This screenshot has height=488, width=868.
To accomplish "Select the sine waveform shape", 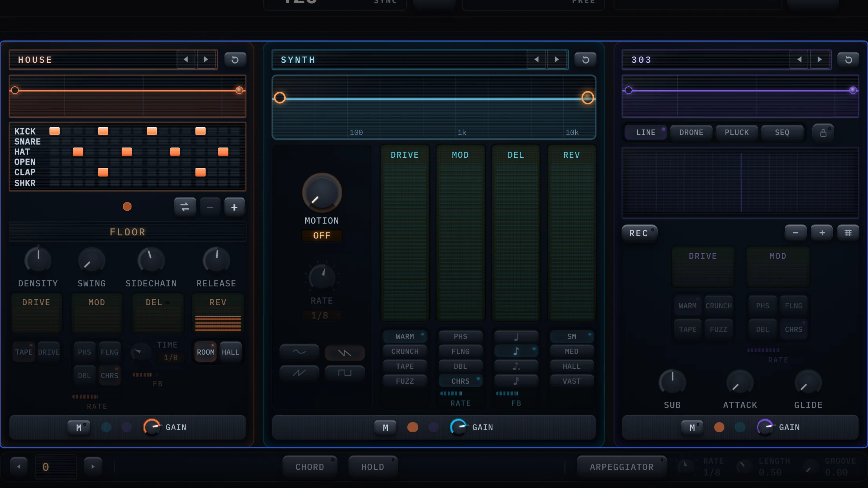I will [299, 352].
